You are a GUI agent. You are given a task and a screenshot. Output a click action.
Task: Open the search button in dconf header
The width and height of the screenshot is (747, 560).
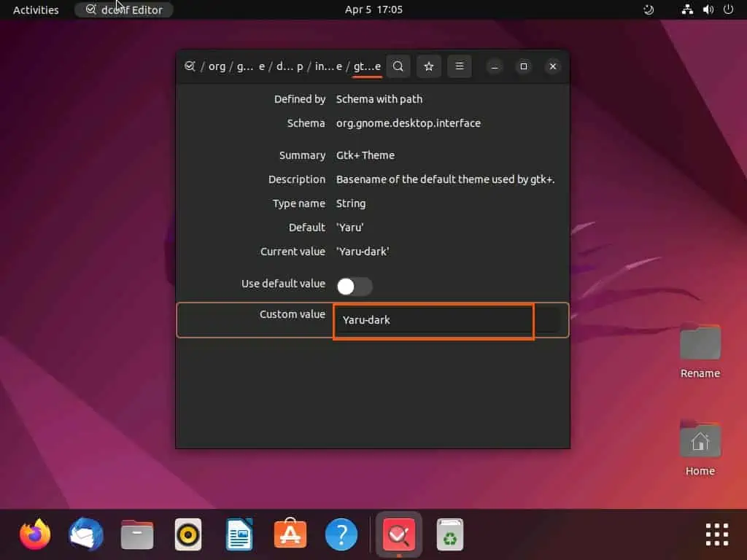(398, 66)
